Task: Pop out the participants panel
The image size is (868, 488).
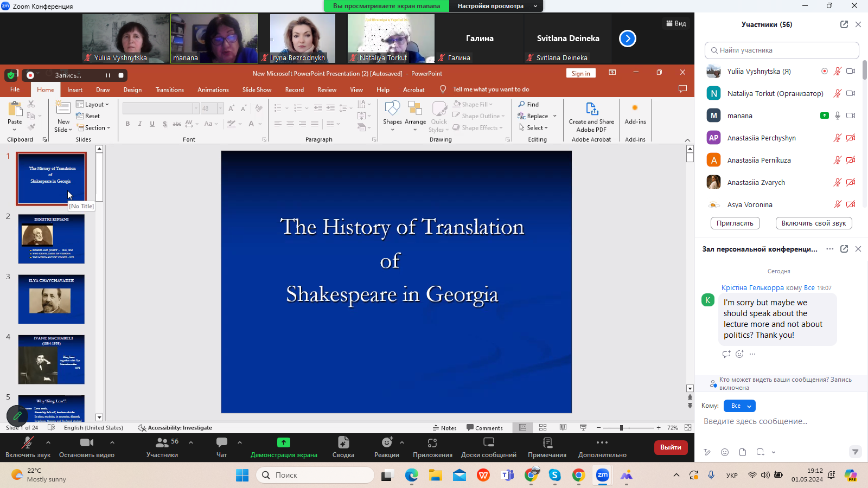Action: click(844, 24)
